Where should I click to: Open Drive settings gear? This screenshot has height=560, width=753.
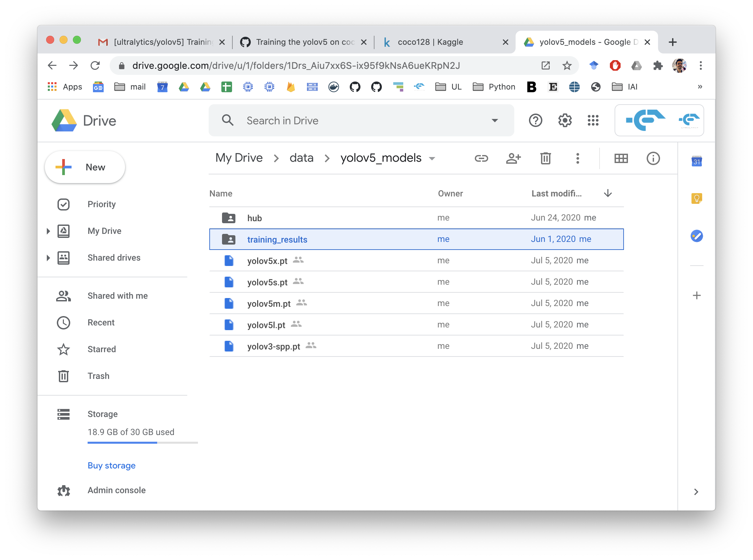[x=564, y=120]
